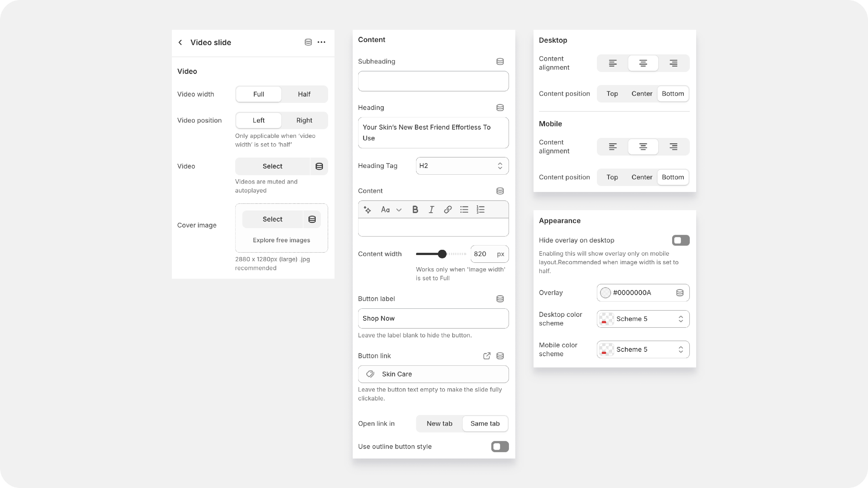868x488 pixels.
Task: Click the Overlay color swatch
Action: pyautogui.click(x=605, y=293)
